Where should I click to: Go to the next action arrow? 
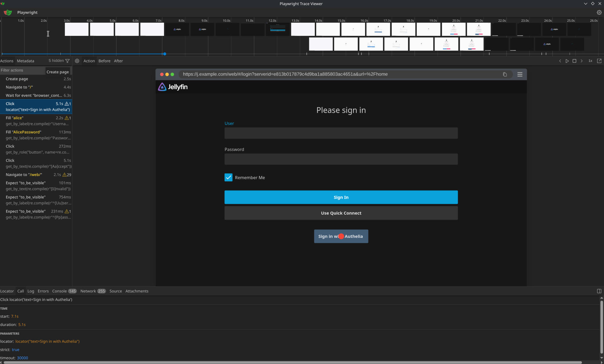point(582,61)
